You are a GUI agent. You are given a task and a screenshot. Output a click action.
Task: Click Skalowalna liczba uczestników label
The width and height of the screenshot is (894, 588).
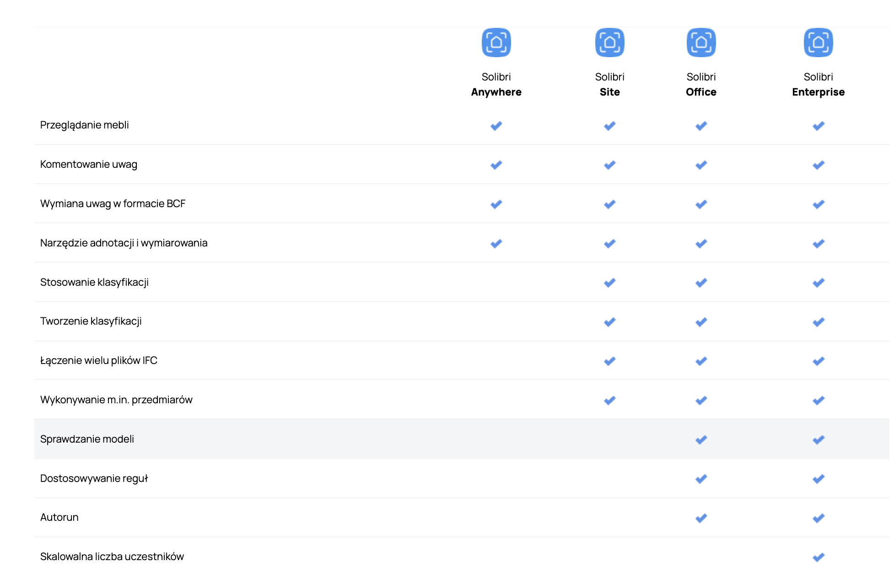click(x=112, y=556)
